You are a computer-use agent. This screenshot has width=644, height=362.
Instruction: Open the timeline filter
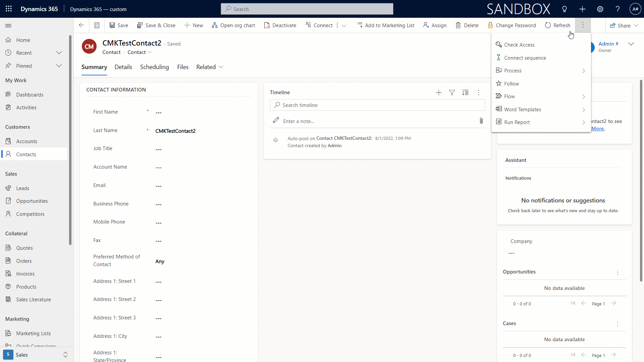[452, 92]
